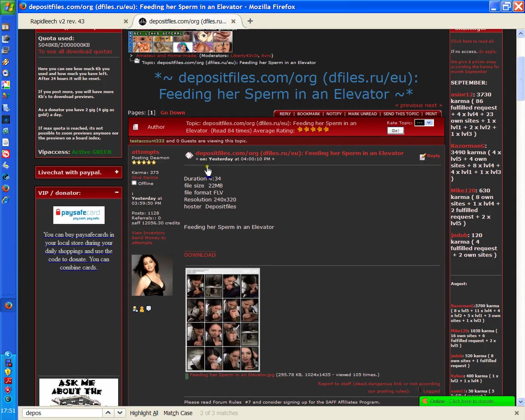Click the green 'Online - Click here to donate' button

coord(467,401)
